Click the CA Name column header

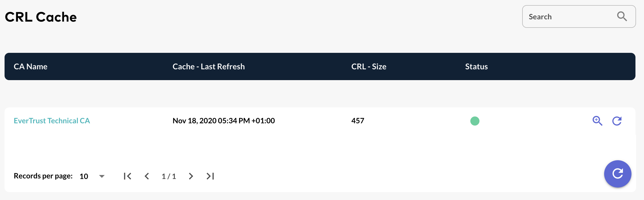30,66
